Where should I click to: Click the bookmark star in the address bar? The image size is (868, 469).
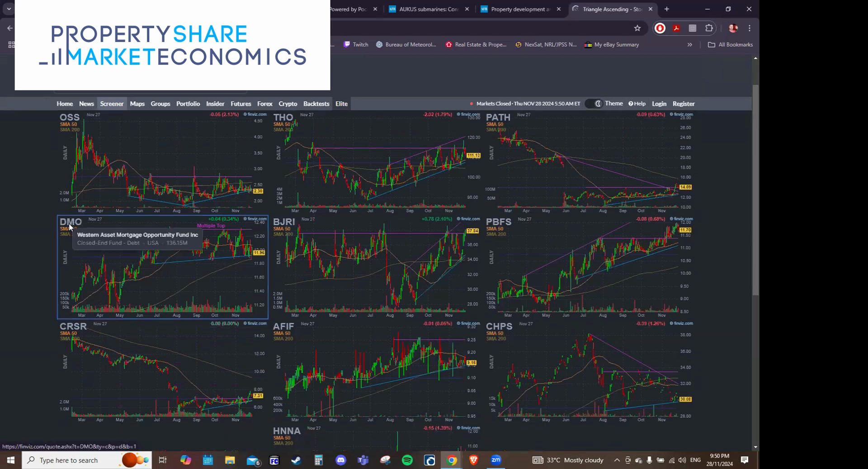point(637,28)
